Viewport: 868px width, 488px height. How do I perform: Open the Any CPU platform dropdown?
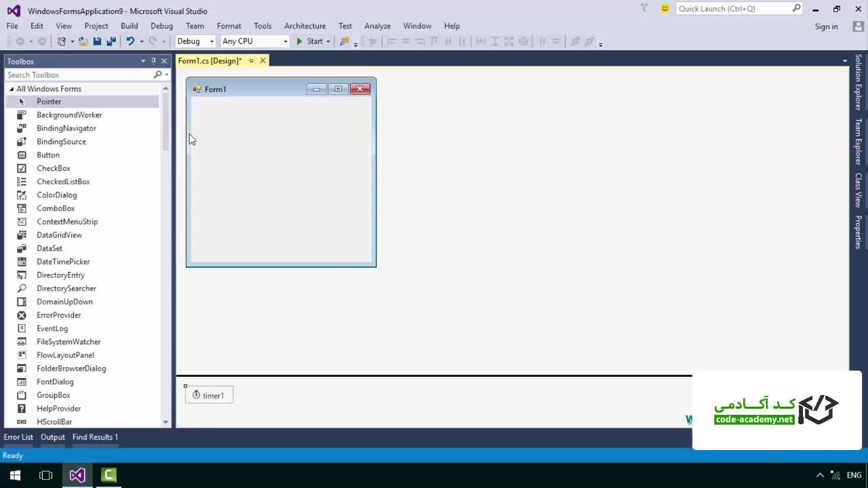click(x=255, y=41)
